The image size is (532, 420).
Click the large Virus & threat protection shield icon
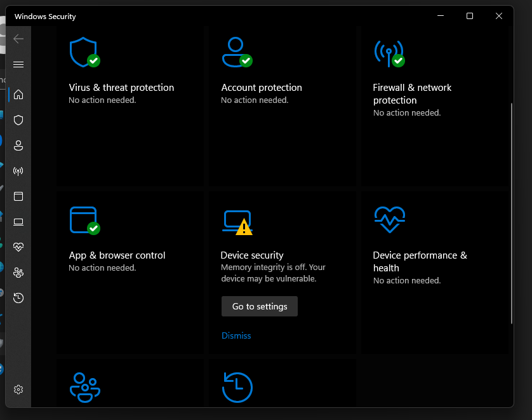(84, 52)
